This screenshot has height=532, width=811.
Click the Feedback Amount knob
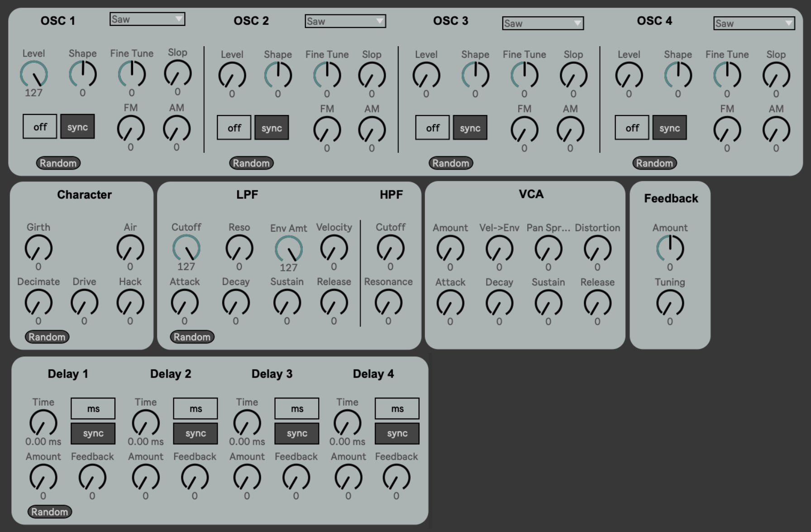tap(670, 248)
